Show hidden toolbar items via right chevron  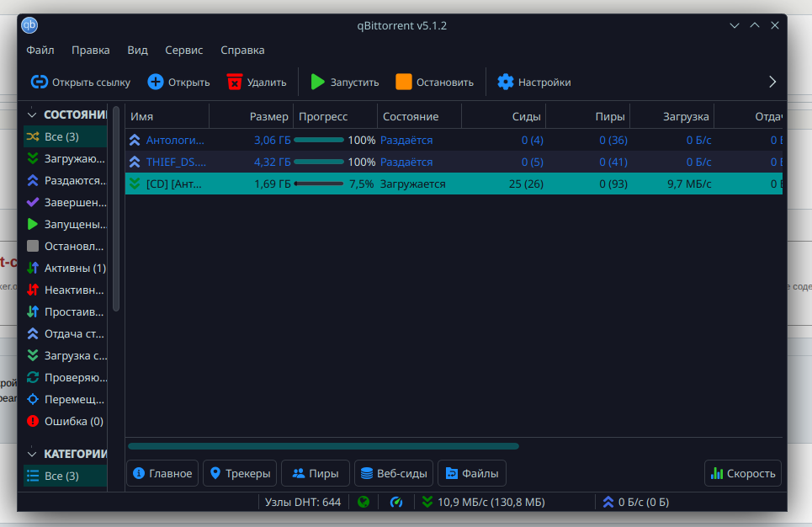tap(772, 82)
